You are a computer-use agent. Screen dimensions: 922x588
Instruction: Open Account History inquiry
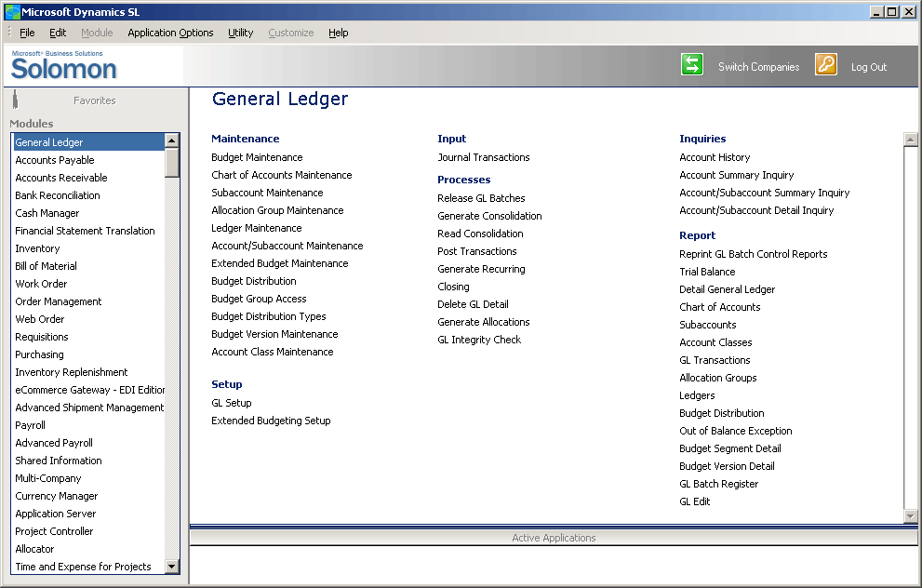tap(715, 157)
